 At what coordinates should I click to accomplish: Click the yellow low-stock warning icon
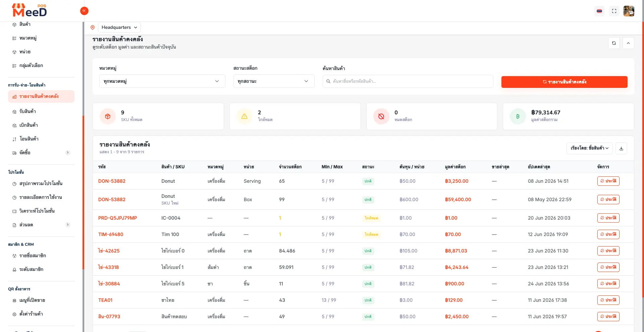[x=245, y=116]
